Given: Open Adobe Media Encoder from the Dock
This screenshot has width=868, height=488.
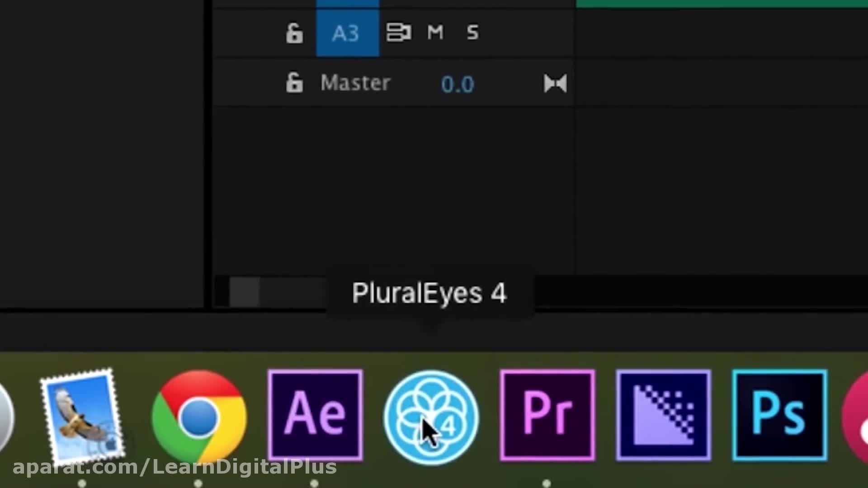Looking at the screenshot, I should click(663, 416).
